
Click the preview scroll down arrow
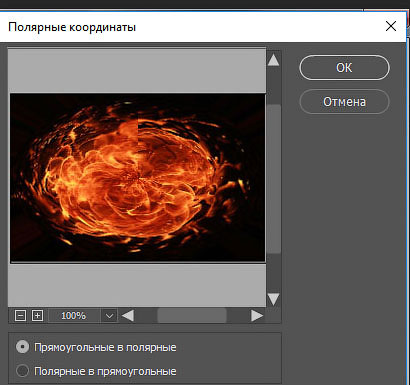tap(273, 299)
